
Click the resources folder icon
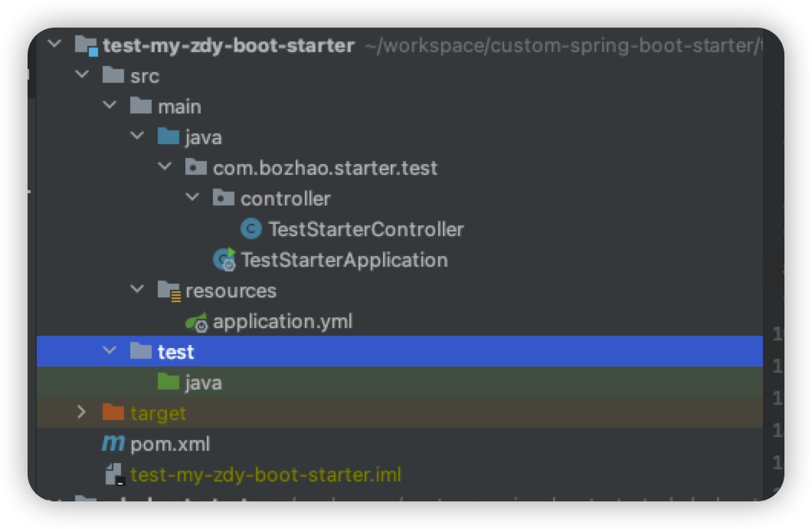click(x=169, y=291)
